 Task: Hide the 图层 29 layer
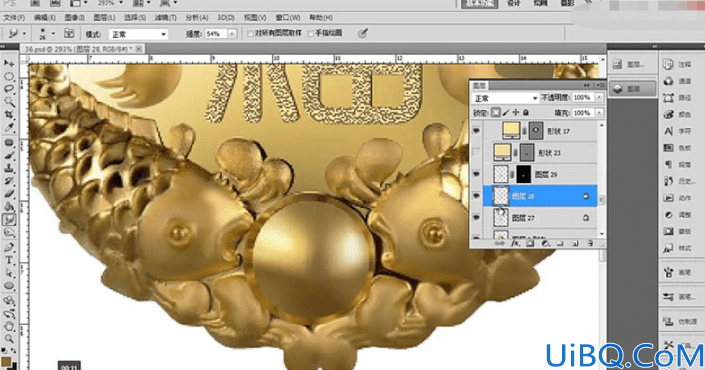coord(476,174)
